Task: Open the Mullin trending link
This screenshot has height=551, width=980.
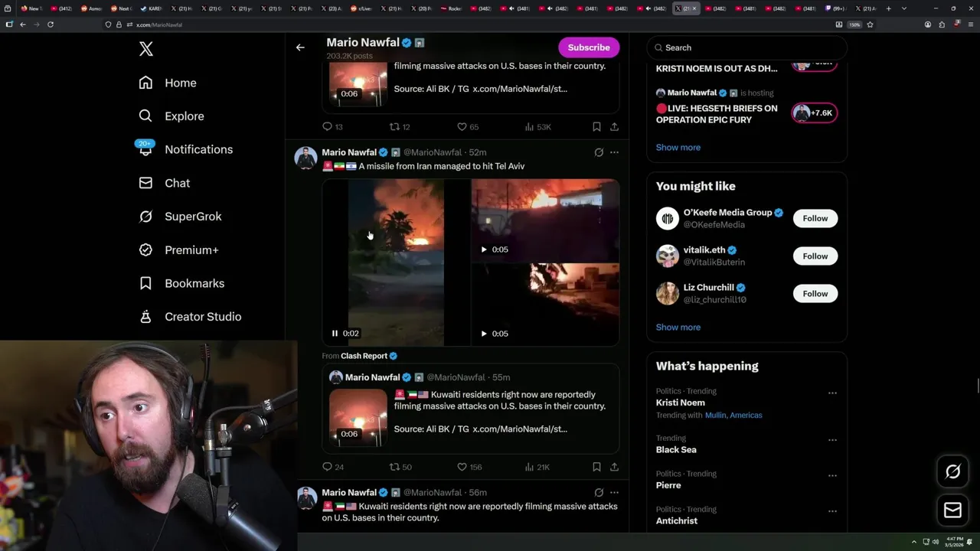Action: [x=715, y=416]
